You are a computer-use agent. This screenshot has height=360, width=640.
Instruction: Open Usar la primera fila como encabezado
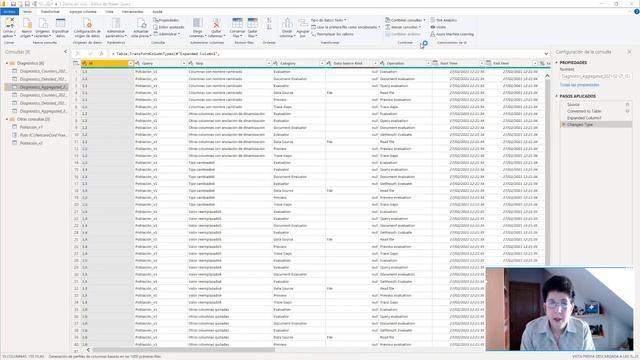point(346,27)
